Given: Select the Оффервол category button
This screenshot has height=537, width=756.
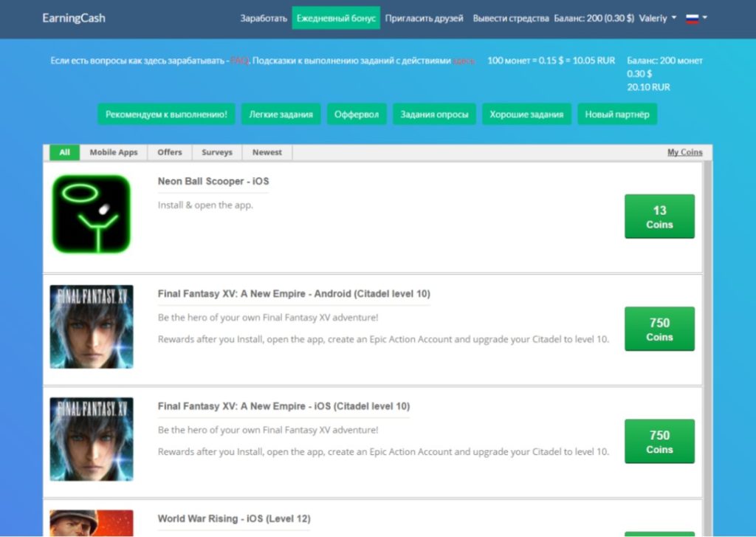Looking at the screenshot, I should tap(357, 114).
